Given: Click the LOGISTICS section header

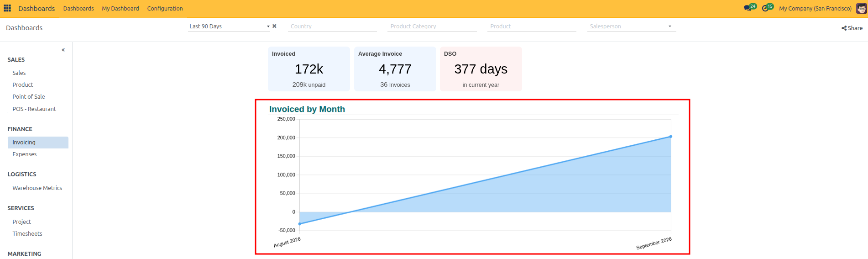Looking at the screenshot, I should coord(22,174).
